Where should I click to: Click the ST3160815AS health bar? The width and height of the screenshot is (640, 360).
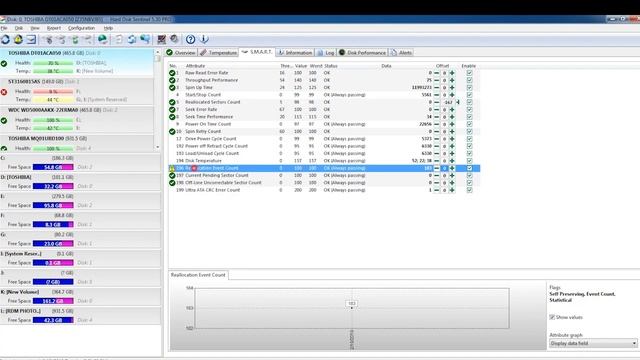[x=53, y=92]
